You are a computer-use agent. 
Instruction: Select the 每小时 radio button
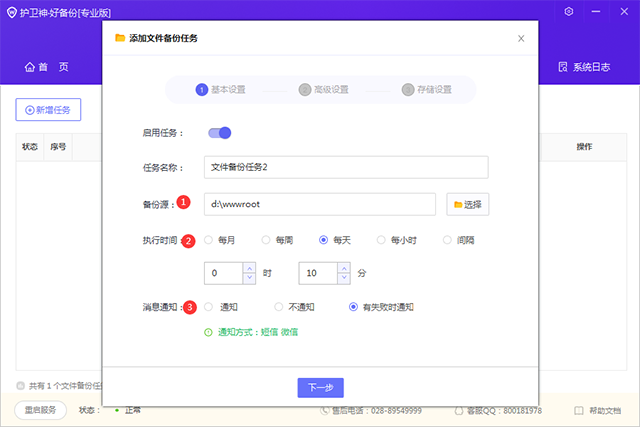coord(381,240)
